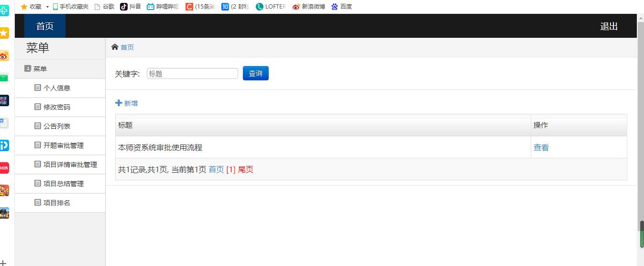Click the 菜单 section header in sidebar
Image resolution: width=644 pixels, height=266 pixels.
click(x=60, y=69)
